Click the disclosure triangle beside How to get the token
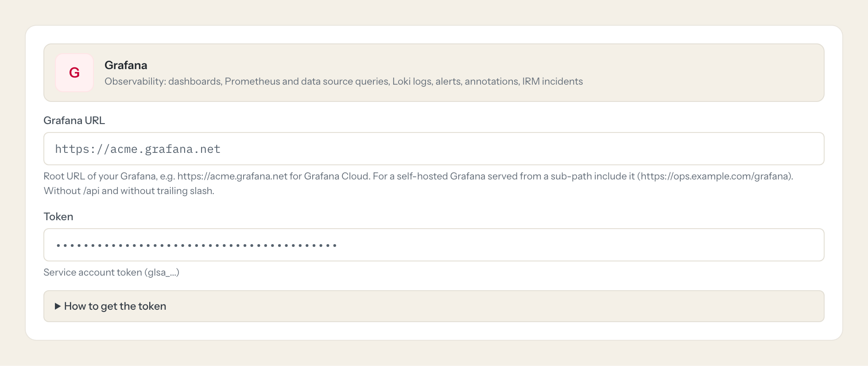Viewport: 868px width, 366px height. (58, 306)
